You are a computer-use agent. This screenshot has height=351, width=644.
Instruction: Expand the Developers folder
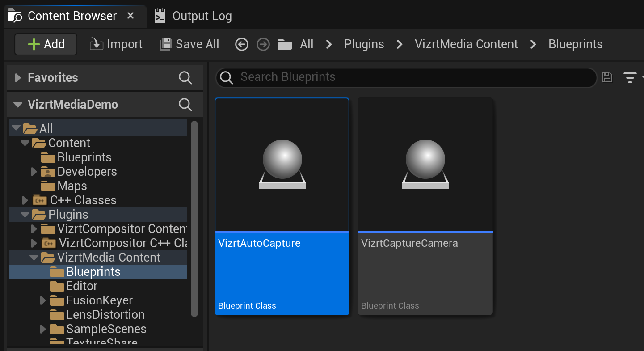34,172
